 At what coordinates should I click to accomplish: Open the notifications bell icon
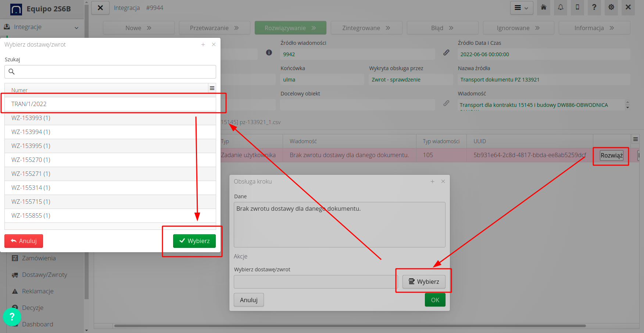point(560,8)
